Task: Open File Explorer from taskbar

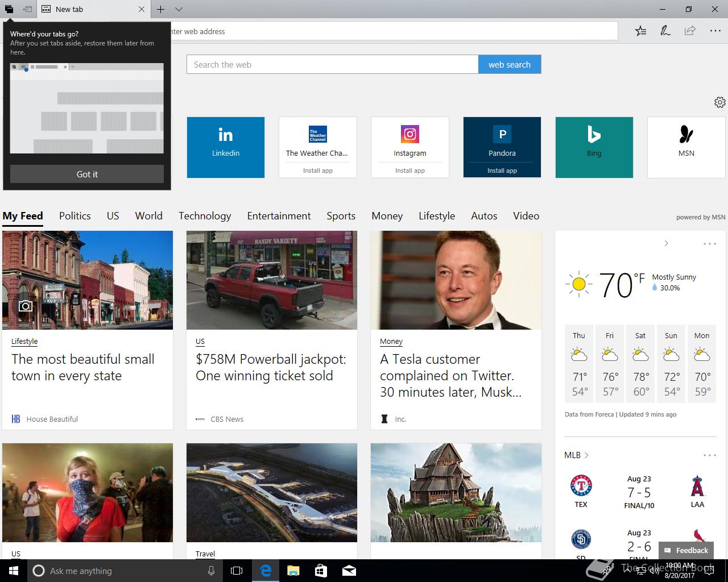Action: tap(293, 571)
